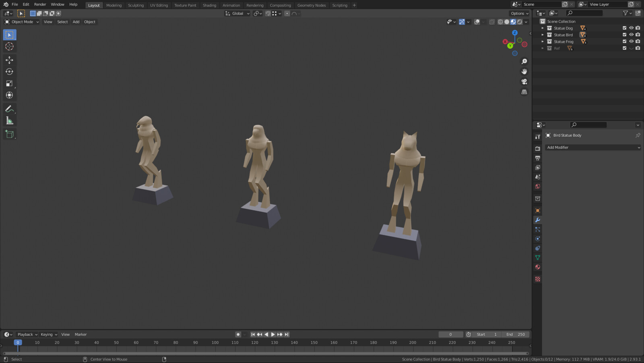644x363 pixels.
Task: Select the Measure tool
Action: [10, 120]
